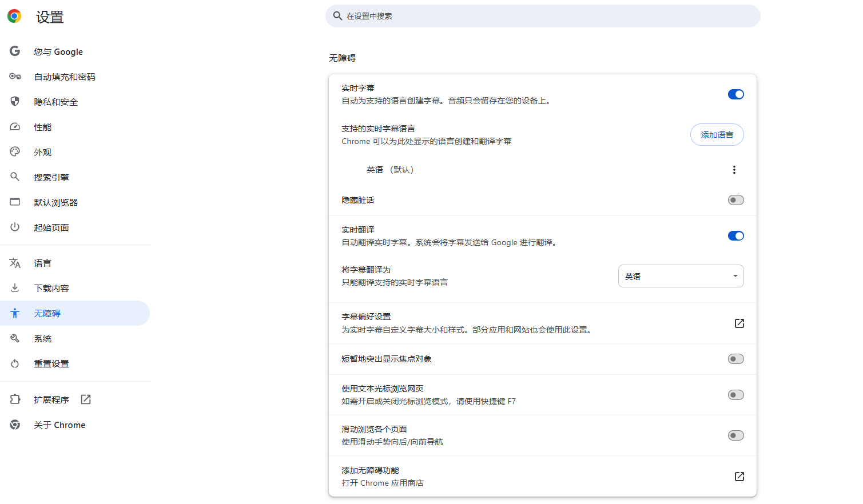The height and width of the screenshot is (504, 863).
Task: Click the key icon for 自动填充和密码
Action: (x=15, y=77)
